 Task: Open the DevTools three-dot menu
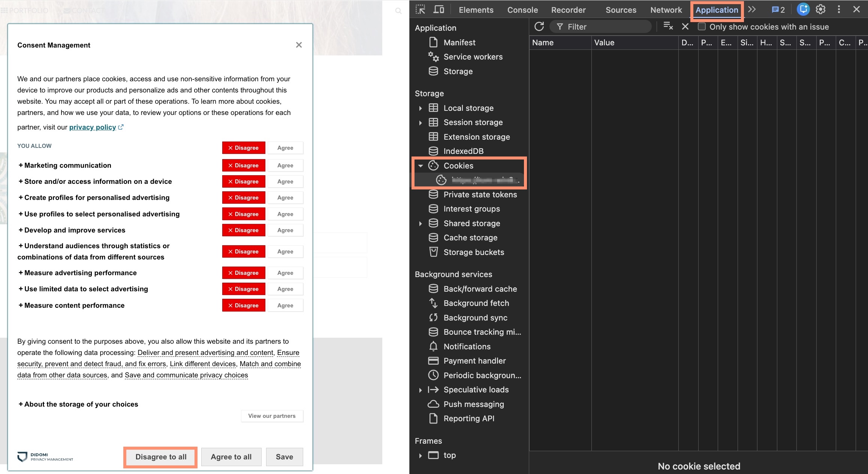[x=839, y=9]
